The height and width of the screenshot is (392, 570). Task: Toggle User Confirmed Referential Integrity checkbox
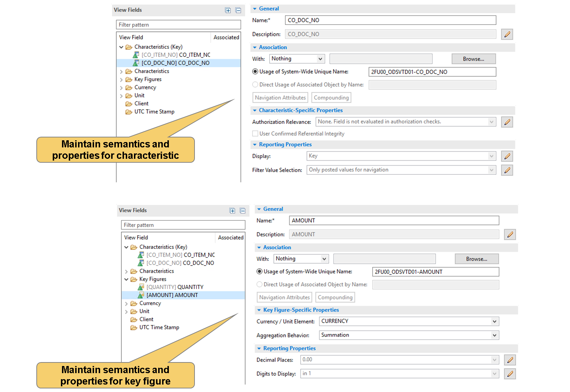pyautogui.click(x=255, y=134)
